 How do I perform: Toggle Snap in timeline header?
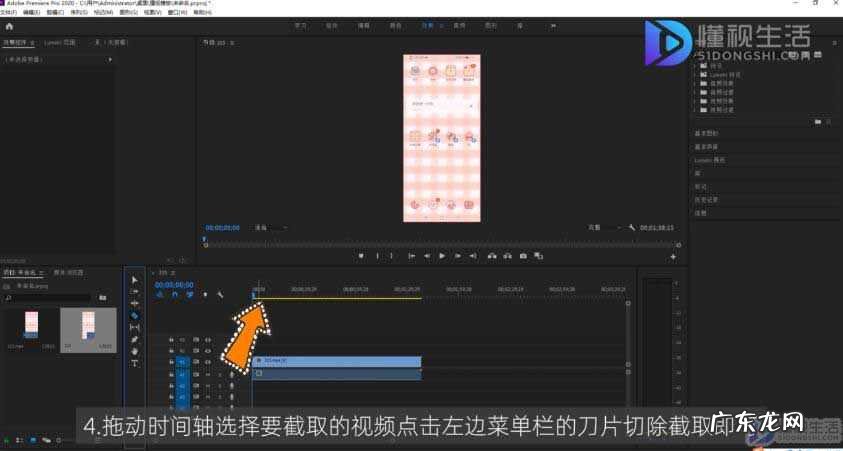click(x=175, y=295)
